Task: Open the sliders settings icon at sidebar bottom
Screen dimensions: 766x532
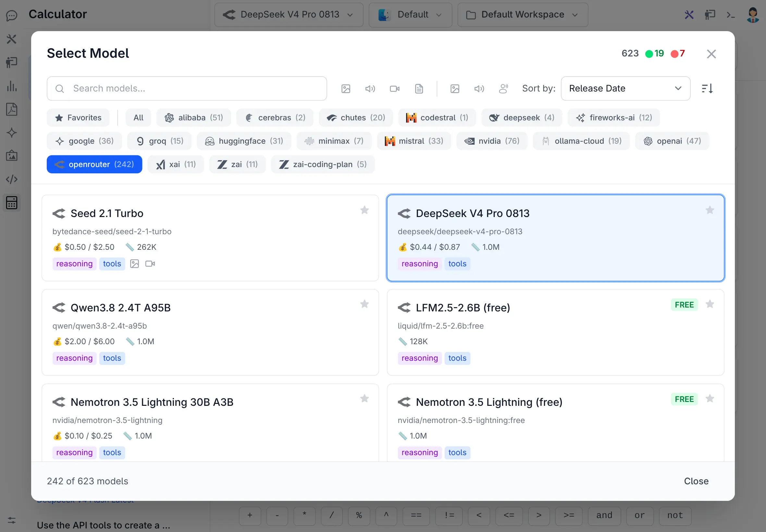Action: click(12, 520)
